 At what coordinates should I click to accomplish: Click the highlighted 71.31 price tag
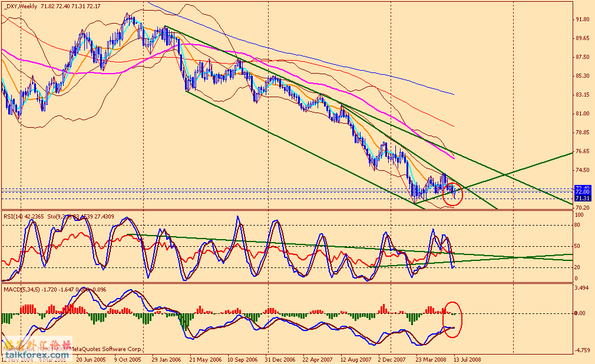pos(582,198)
